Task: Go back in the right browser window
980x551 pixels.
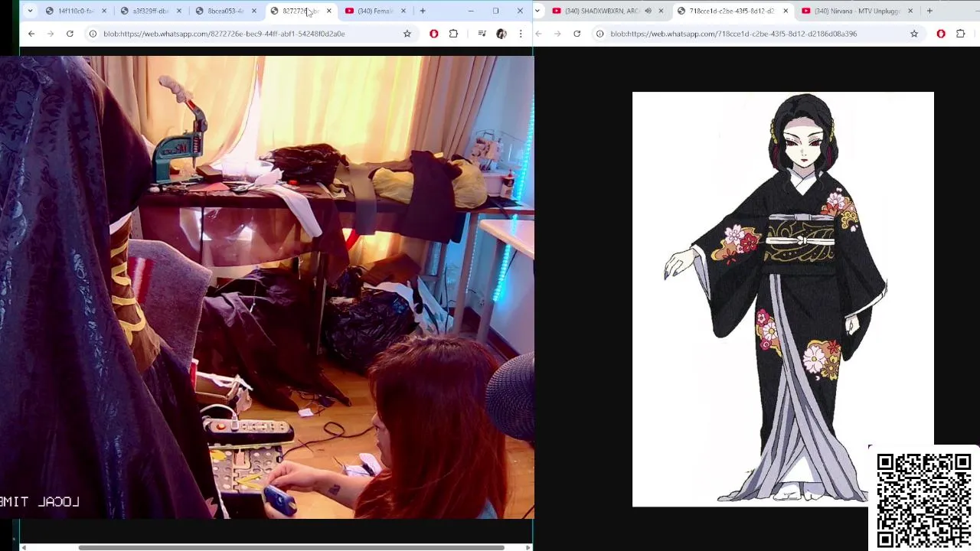Action: [538, 34]
